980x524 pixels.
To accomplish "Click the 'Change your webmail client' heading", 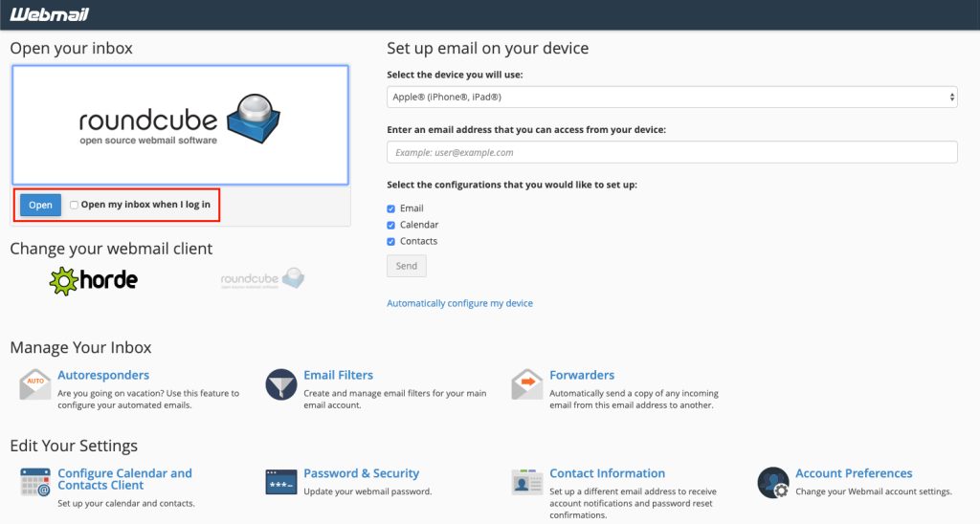I will click(x=111, y=249).
